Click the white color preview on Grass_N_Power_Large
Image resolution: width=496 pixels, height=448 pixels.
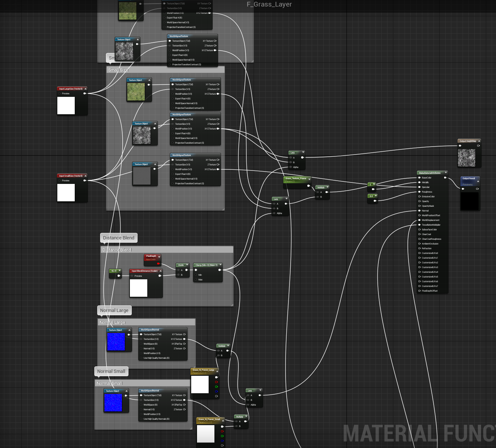coord(200,385)
